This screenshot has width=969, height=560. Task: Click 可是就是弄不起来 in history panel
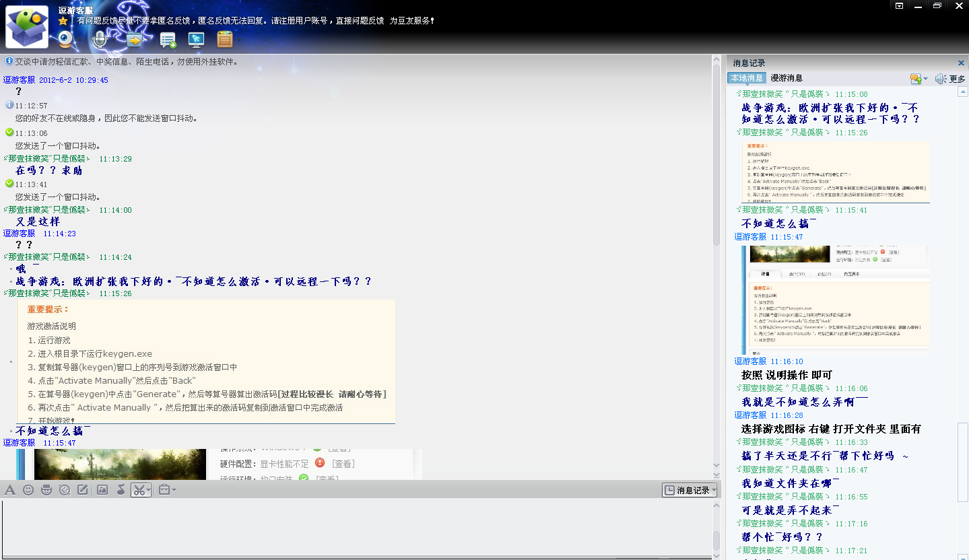[x=791, y=510]
